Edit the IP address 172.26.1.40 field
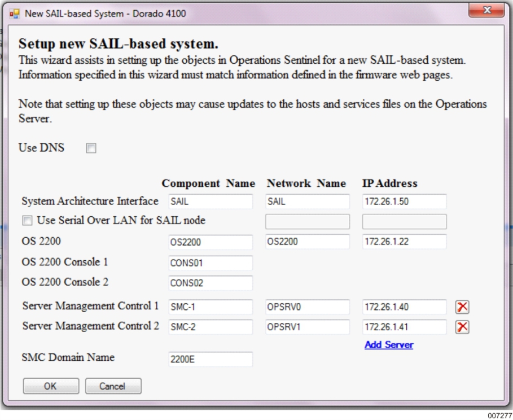 [x=405, y=307]
